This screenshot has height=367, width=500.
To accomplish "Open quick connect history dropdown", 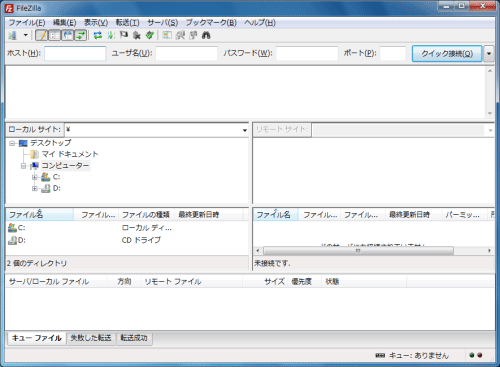I will (489, 54).
